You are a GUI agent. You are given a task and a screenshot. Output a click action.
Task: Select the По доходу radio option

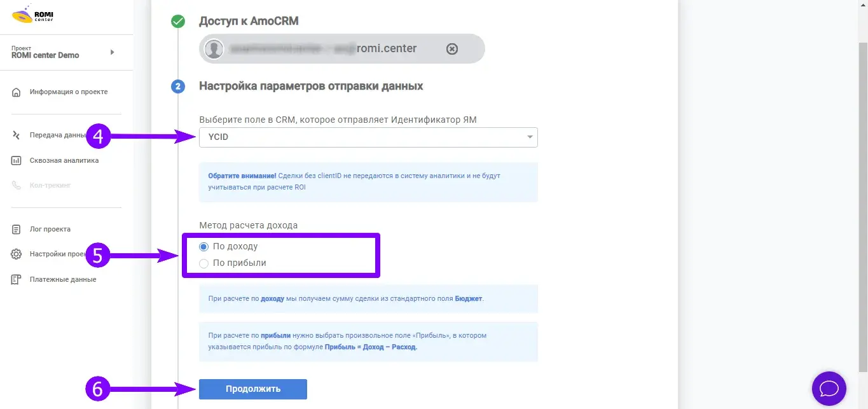pyautogui.click(x=204, y=247)
